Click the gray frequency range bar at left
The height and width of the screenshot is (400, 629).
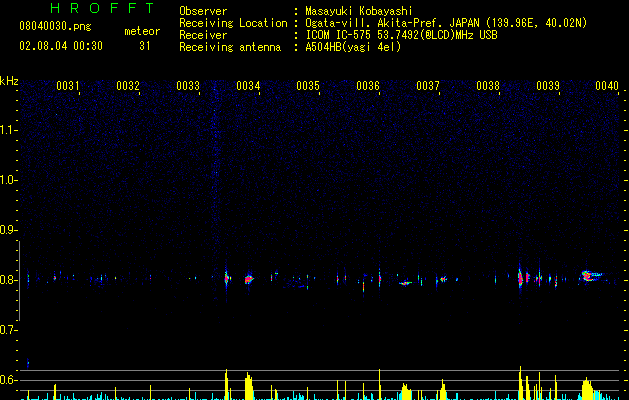(x=19, y=280)
